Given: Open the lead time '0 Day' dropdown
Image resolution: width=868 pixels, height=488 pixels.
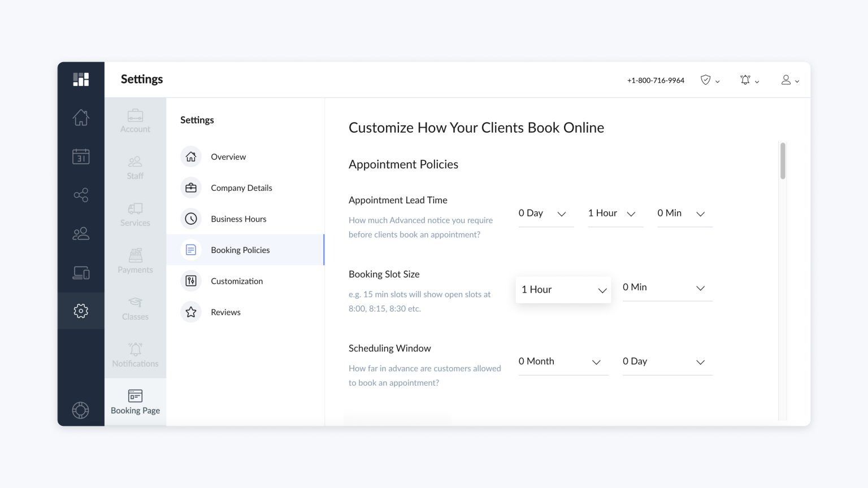Looking at the screenshot, I should coord(546,213).
